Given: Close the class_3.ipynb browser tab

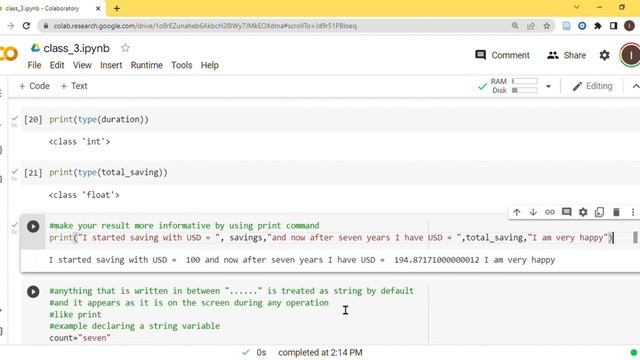Looking at the screenshot, I should [98, 8].
